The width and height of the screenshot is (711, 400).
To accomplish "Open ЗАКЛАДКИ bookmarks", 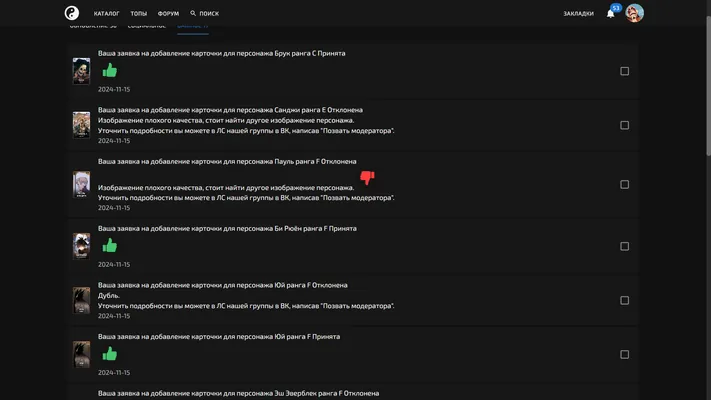I will (579, 14).
